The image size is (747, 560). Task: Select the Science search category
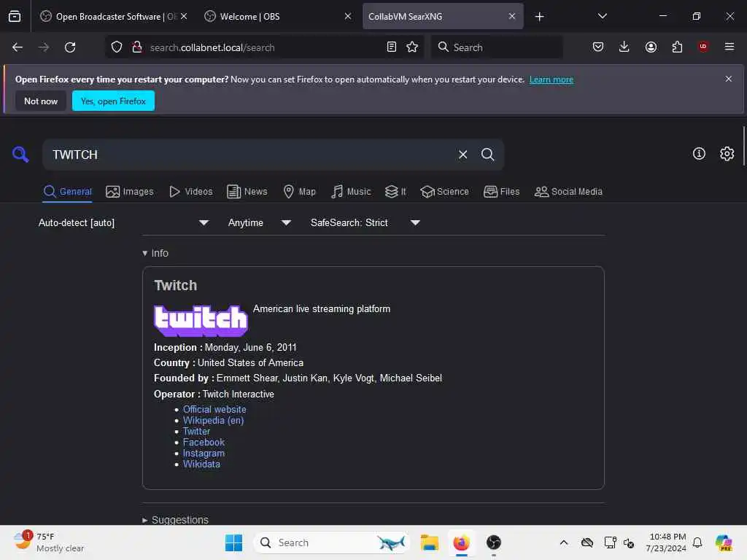(x=444, y=192)
